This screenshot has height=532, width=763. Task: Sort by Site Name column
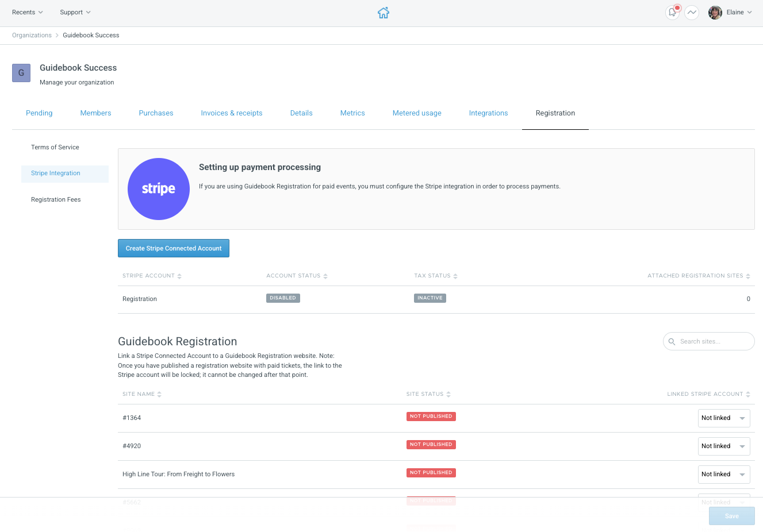pos(142,394)
